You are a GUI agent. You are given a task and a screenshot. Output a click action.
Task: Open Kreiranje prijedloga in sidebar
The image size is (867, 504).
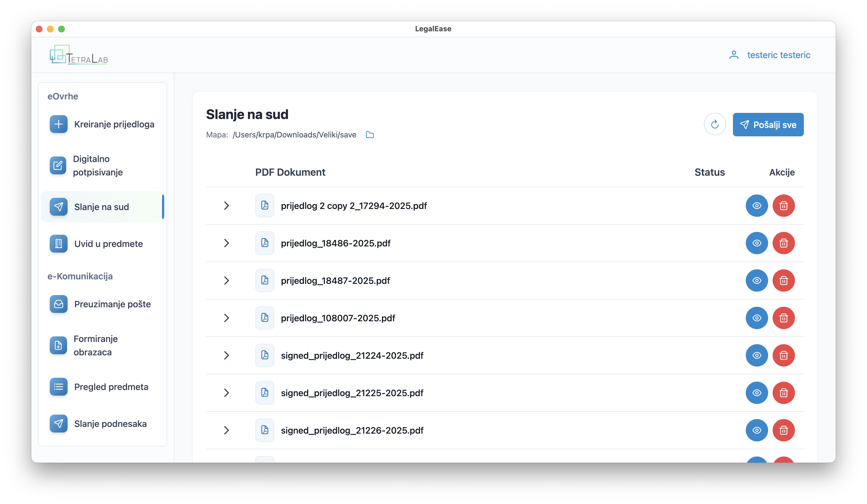click(x=102, y=124)
